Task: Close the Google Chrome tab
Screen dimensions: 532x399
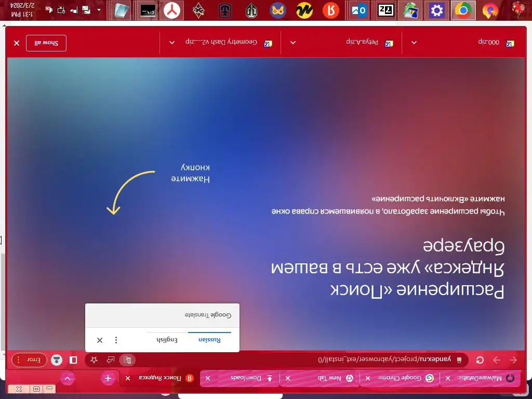Action: (x=368, y=378)
